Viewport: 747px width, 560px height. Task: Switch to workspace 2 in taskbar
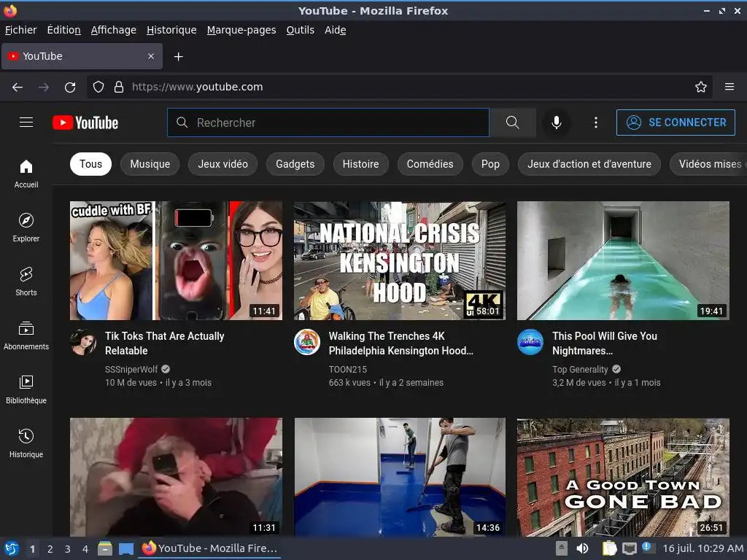(50, 549)
